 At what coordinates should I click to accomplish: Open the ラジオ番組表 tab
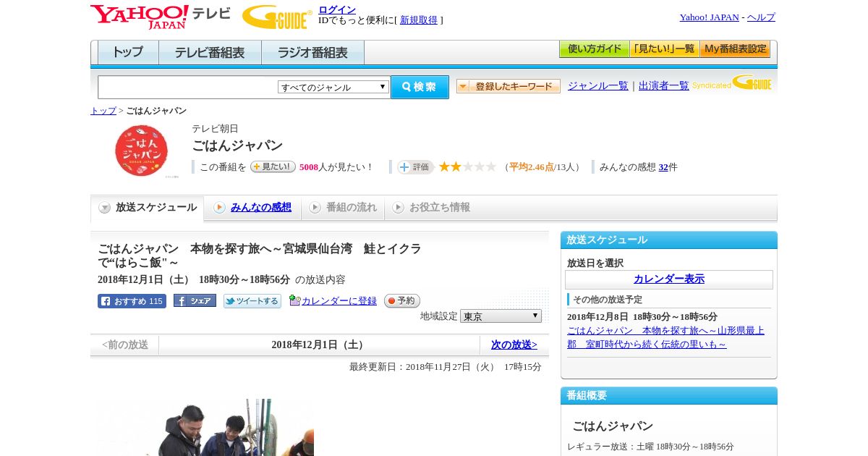312,53
